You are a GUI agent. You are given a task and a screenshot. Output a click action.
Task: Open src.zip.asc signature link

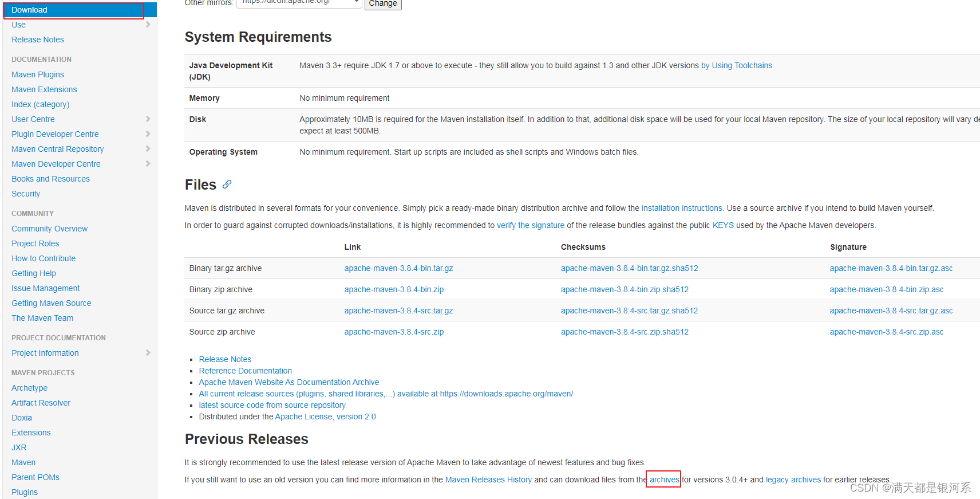[x=887, y=332]
